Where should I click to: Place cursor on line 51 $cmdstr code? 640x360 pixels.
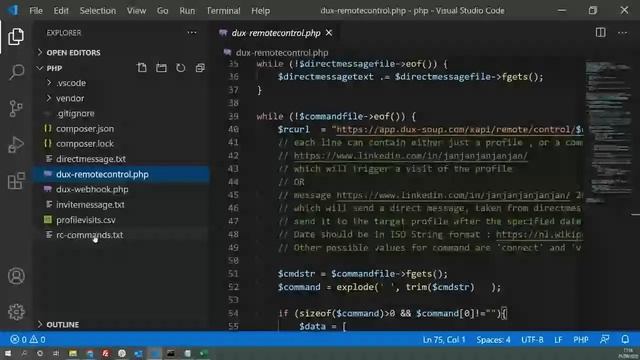pyautogui.click(x=362, y=274)
